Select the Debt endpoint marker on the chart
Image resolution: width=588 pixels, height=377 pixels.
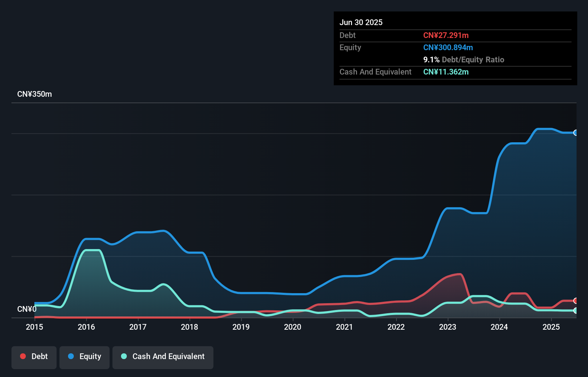click(576, 301)
